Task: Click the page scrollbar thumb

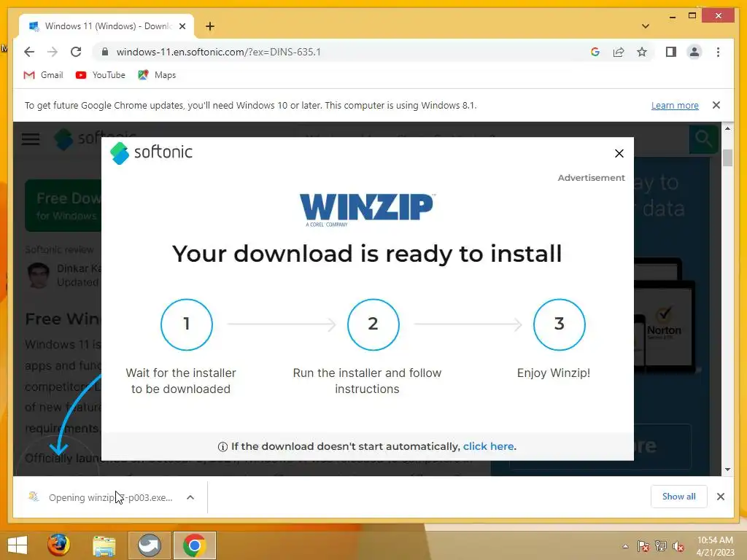Action: (x=727, y=158)
